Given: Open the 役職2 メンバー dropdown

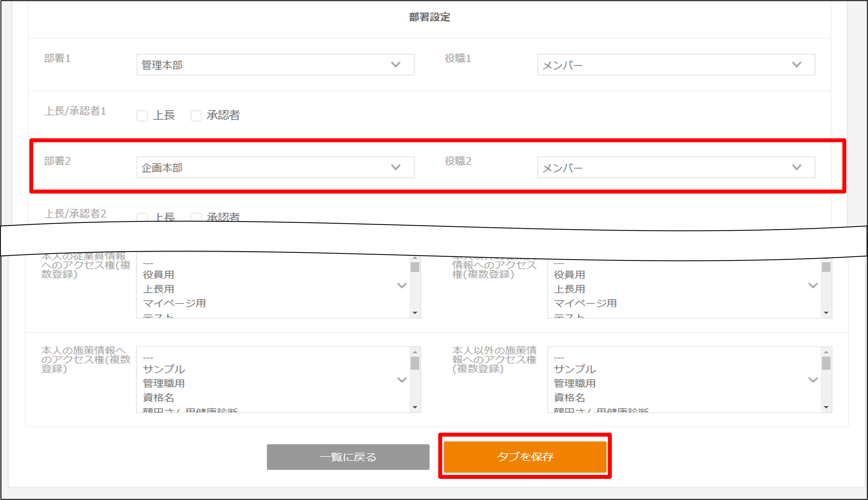Looking at the screenshot, I should [x=676, y=167].
